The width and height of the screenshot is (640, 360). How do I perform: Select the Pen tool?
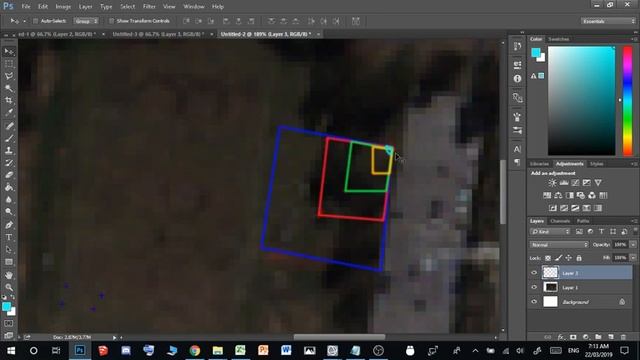click(9, 225)
